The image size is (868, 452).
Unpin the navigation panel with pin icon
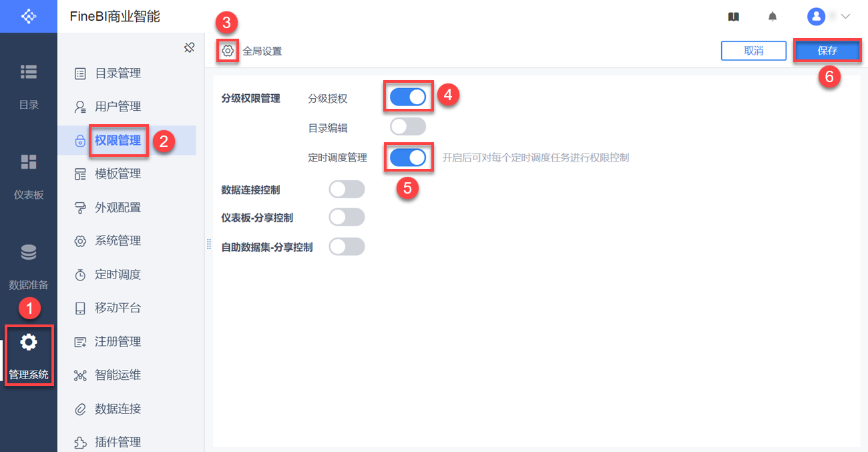189,47
